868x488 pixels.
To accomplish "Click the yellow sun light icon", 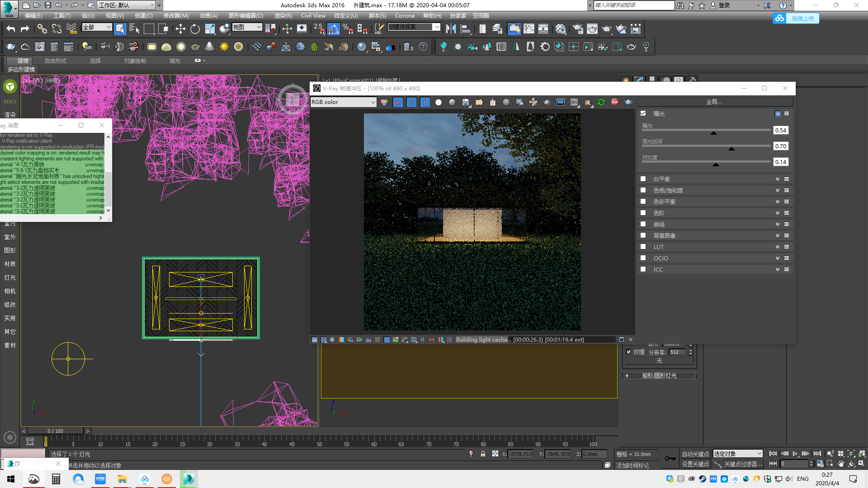I will click(224, 47).
